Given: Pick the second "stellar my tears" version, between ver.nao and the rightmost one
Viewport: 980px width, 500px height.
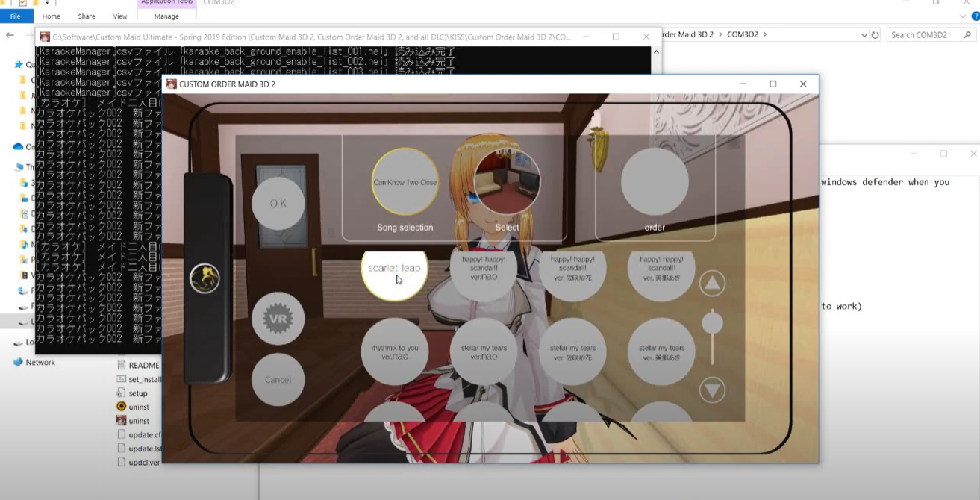Looking at the screenshot, I should tap(572, 351).
